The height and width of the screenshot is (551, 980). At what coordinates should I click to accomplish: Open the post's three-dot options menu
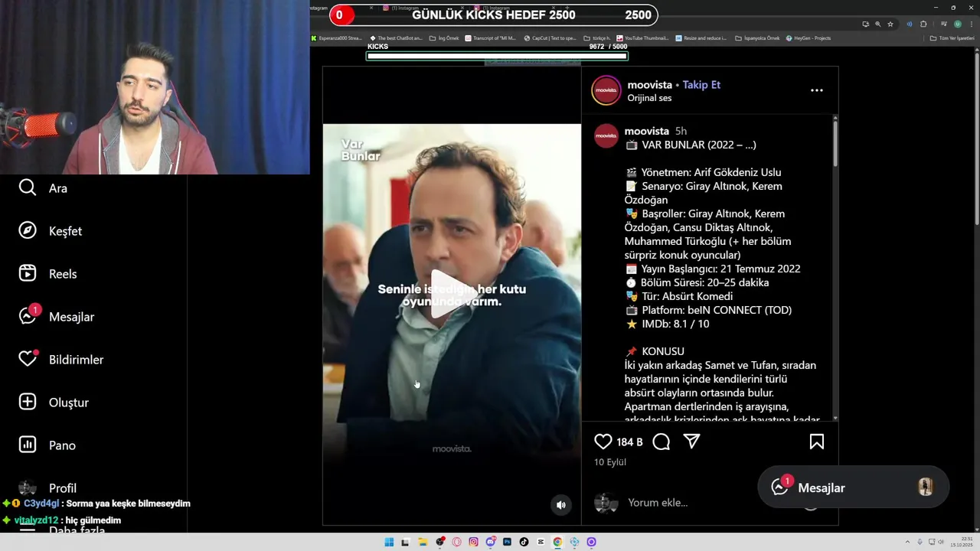point(817,90)
